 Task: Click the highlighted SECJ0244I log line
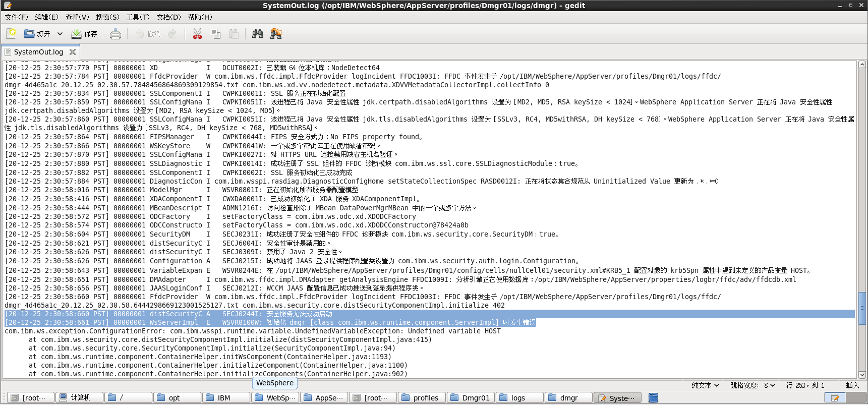[x=168, y=314]
